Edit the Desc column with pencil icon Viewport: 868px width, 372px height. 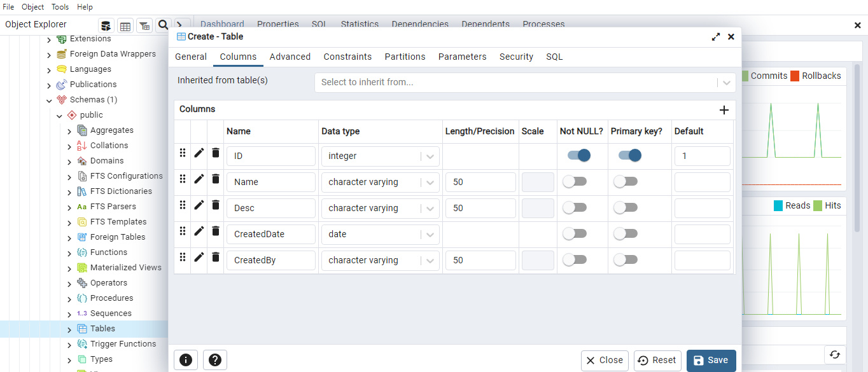click(x=199, y=205)
